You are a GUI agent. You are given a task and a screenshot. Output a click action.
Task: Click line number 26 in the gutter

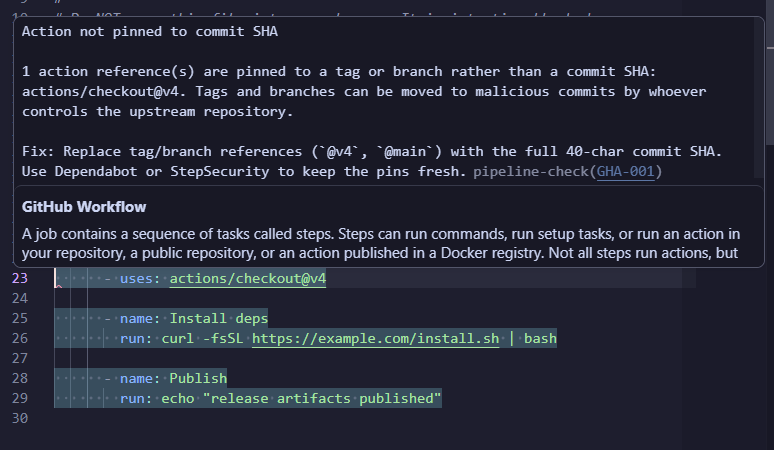(x=20, y=338)
